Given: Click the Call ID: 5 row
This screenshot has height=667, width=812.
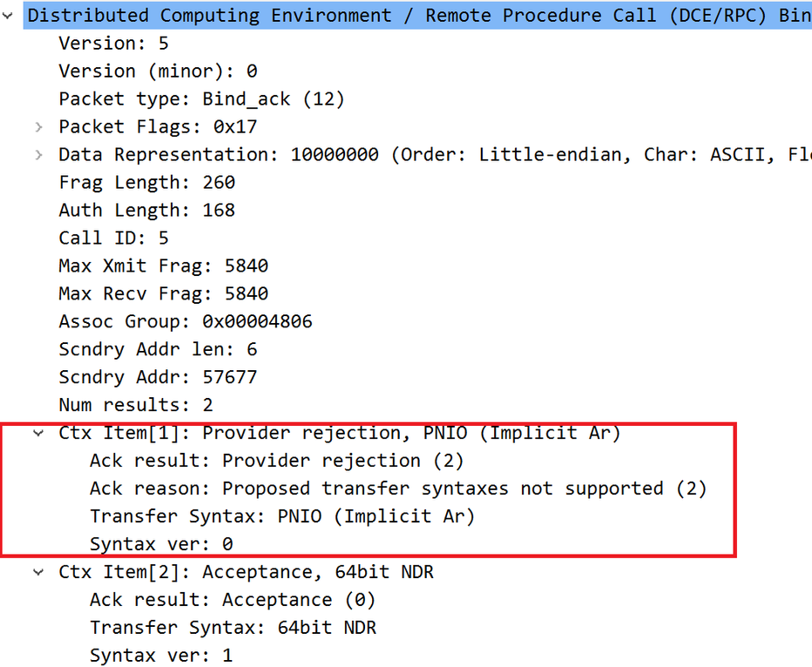Looking at the screenshot, I should [113, 239].
